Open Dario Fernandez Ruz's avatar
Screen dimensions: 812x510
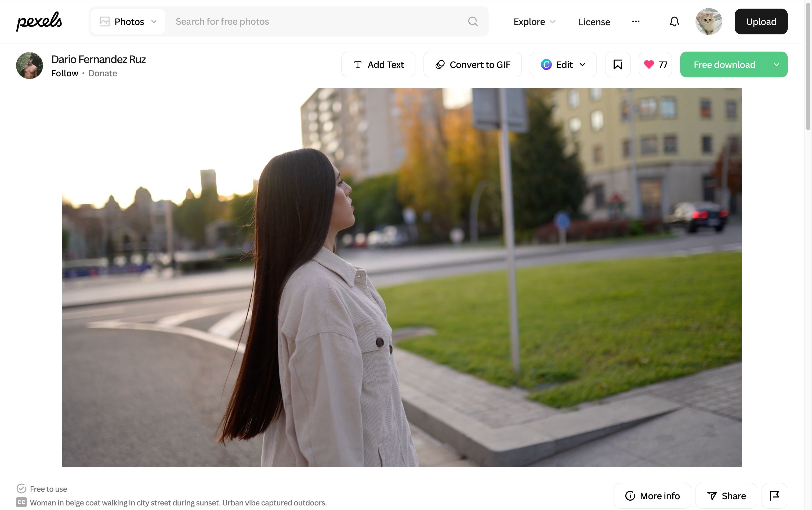[30, 66]
